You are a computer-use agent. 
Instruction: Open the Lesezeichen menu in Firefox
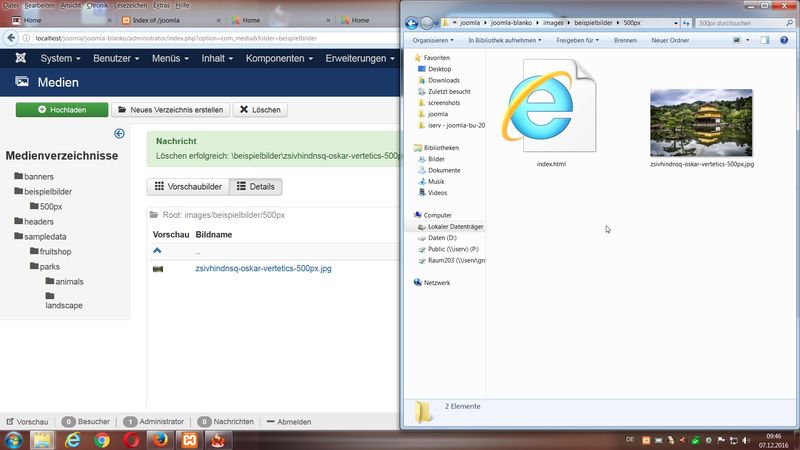(x=130, y=5)
